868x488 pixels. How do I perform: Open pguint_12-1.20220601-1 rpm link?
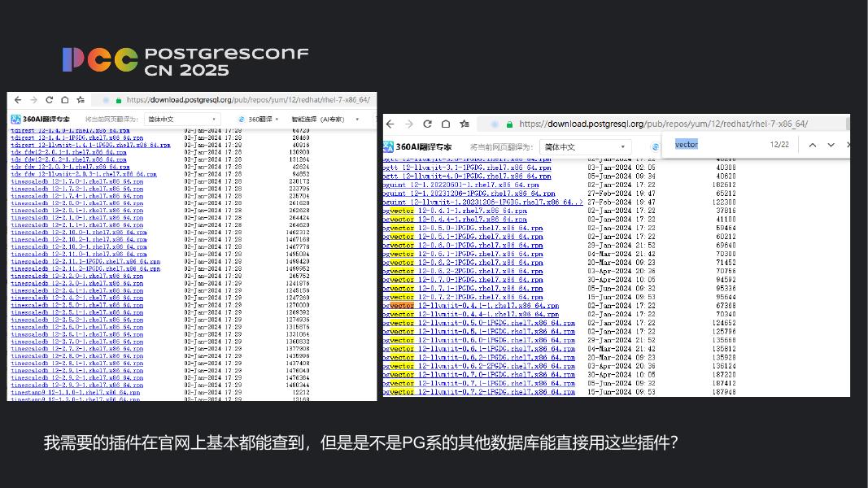tap(461, 185)
